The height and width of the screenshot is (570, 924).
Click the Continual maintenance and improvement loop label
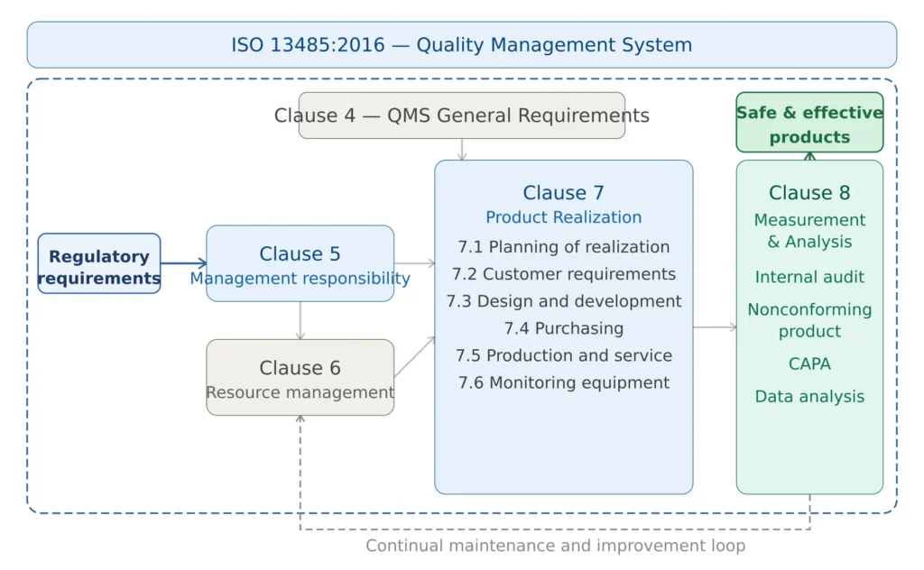(555, 545)
